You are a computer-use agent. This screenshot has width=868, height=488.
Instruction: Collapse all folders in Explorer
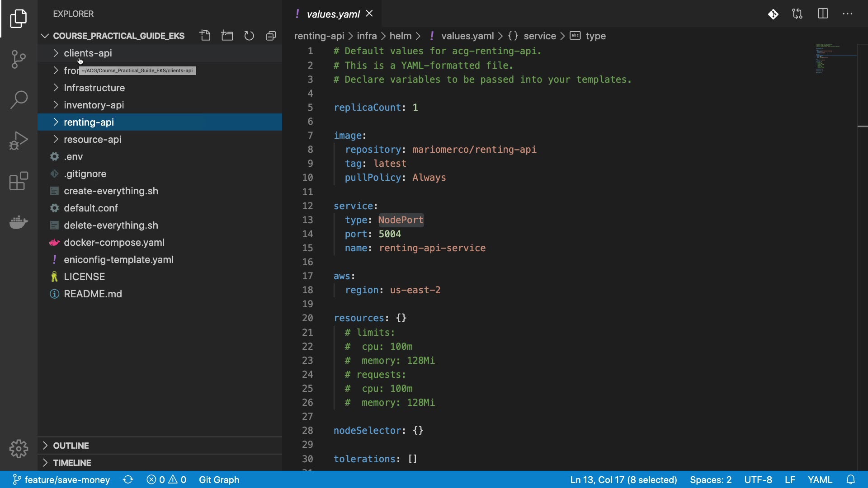point(271,36)
